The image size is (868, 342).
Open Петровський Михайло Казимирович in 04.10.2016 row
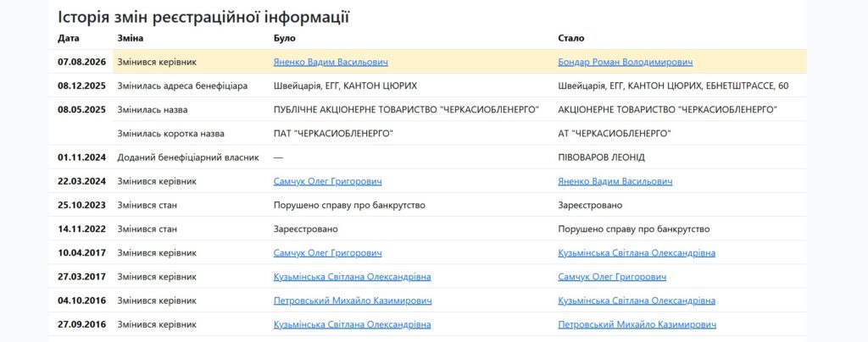point(353,301)
